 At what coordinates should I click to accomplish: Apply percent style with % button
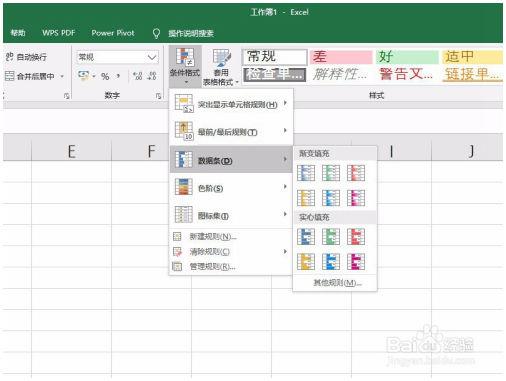(x=105, y=76)
